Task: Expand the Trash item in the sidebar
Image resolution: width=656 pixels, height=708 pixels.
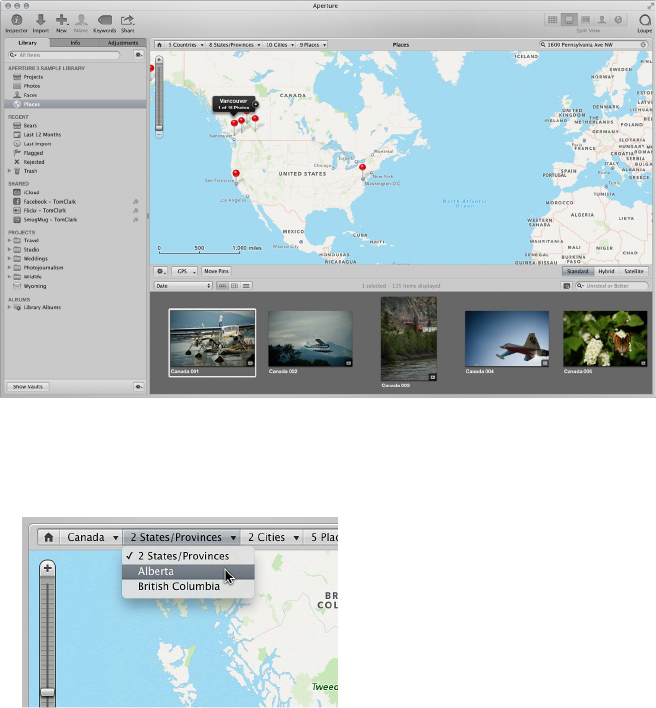Action: point(9,171)
